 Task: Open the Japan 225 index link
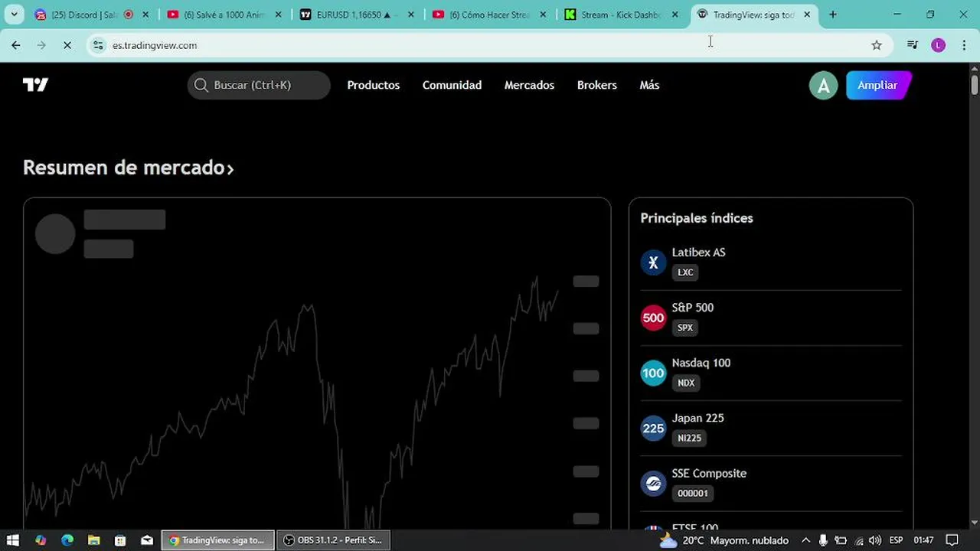[697, 418]
